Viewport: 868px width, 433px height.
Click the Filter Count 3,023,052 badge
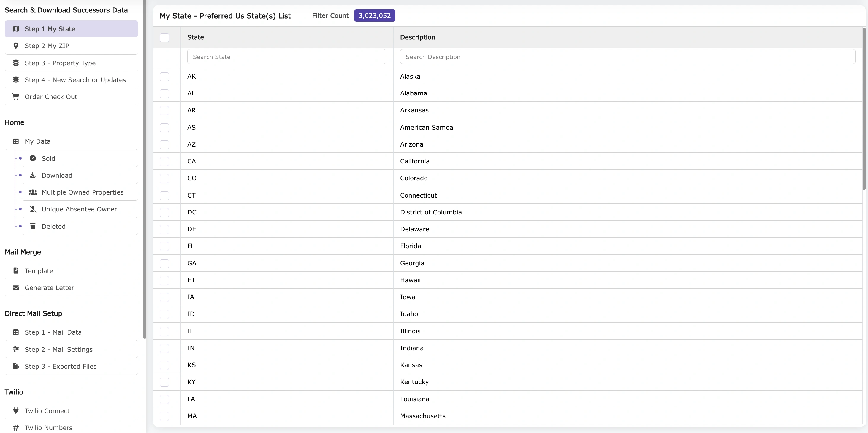click(374, 15)
